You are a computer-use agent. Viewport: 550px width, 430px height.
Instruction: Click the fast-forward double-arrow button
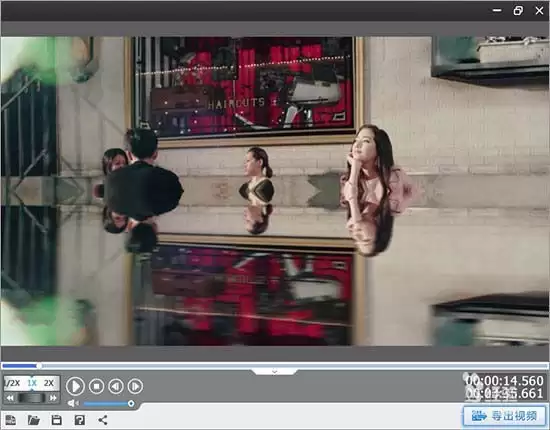pos(53,398)
